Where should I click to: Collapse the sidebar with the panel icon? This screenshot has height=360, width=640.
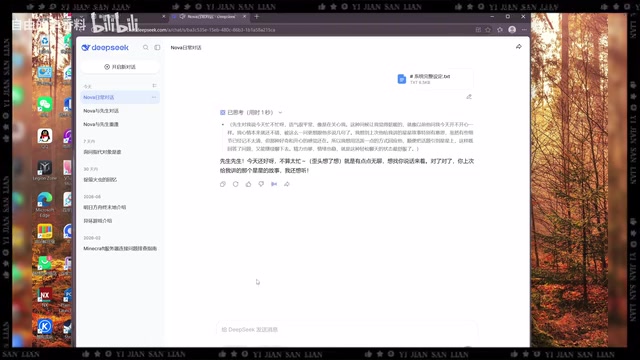[x=157, y=47]
